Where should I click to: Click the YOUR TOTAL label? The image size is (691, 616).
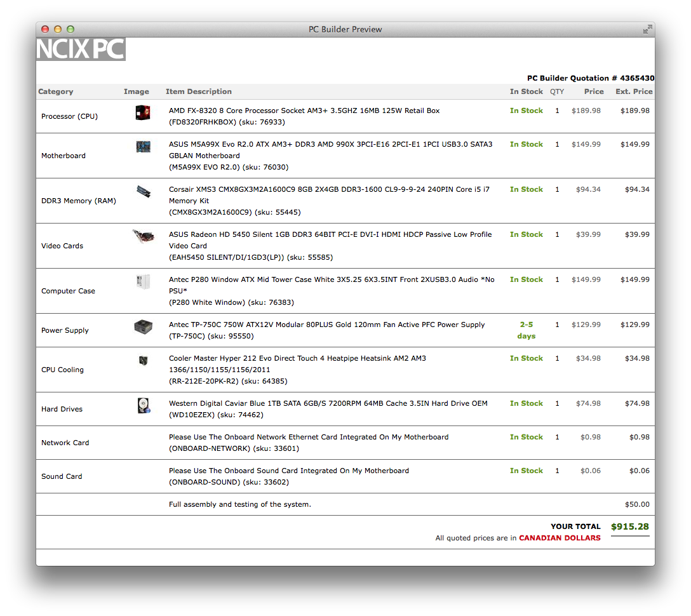[x=575, y=526]
